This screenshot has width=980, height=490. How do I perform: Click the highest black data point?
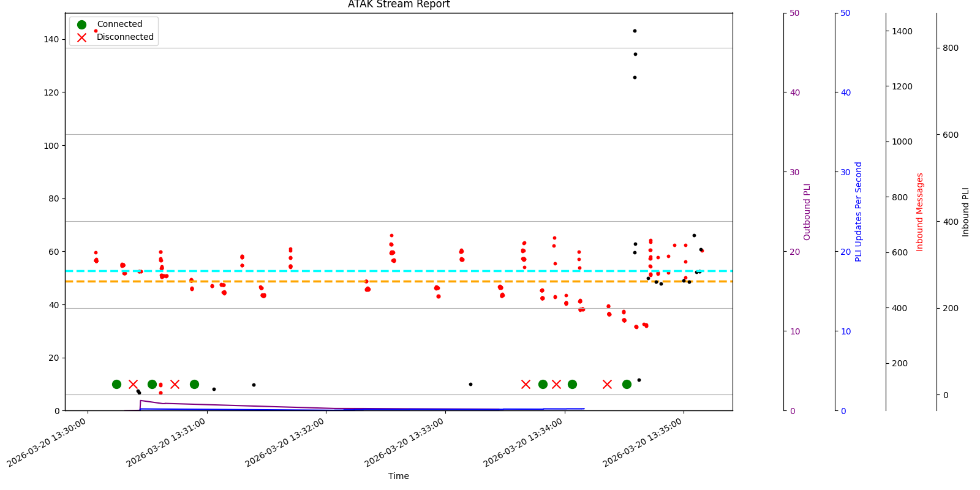point(635,31)
